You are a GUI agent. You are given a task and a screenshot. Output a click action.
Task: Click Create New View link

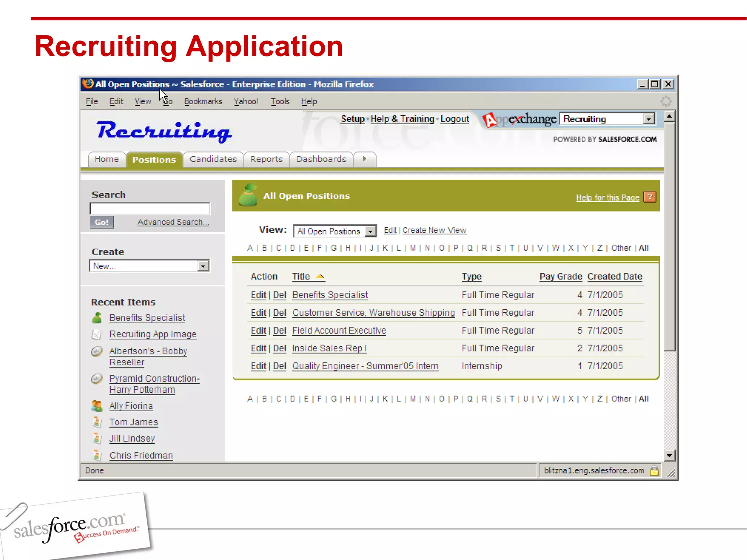point(434,230)
